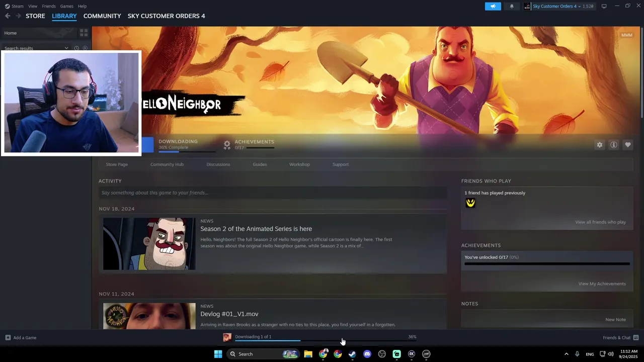
Task: Open downloads via Hello Neighbor download icon
Action: (227, 337)
